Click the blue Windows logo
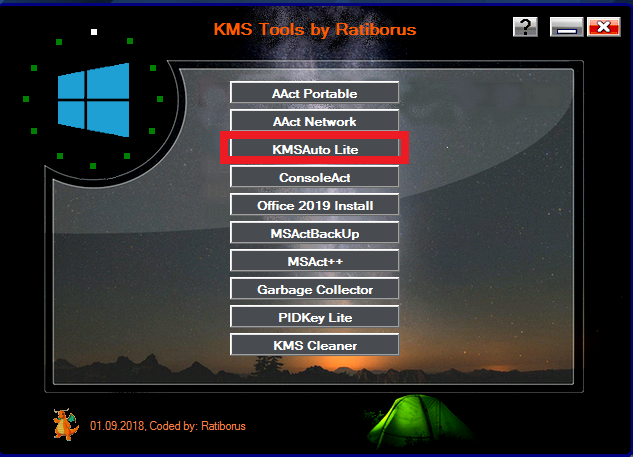Image resolution: width=633 pixels, height=457 pixels. (94, 99)
